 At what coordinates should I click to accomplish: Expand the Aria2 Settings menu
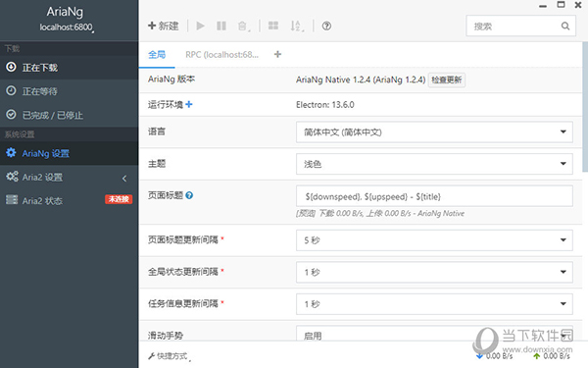(x=69, y=178)
